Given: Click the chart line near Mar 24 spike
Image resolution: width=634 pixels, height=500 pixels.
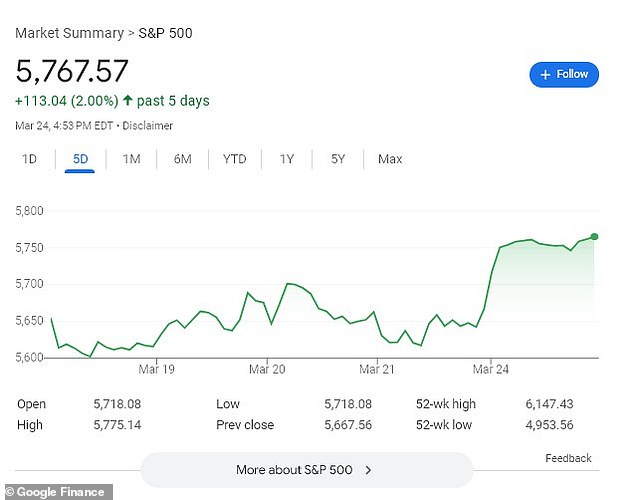Looking at the screenshot, I should 491,270.
